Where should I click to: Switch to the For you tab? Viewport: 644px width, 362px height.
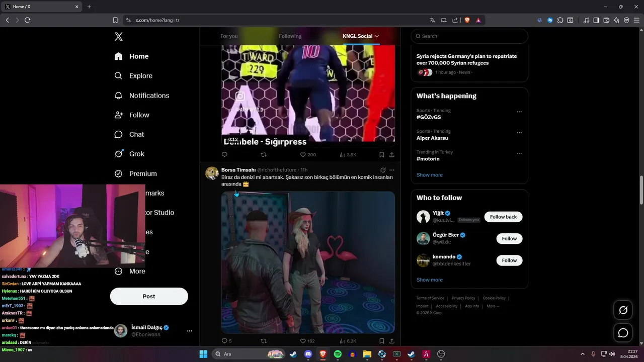229,36
